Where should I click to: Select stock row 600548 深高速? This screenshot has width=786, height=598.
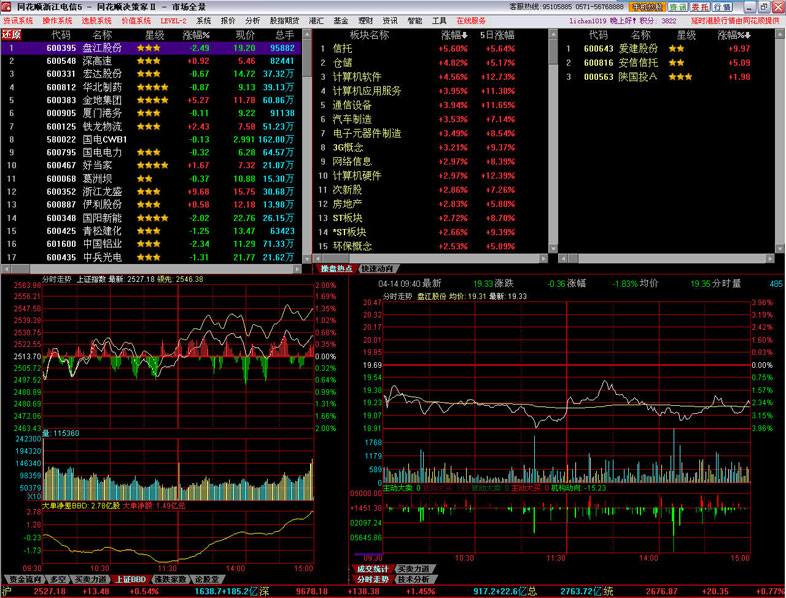[x=100, y=61]
